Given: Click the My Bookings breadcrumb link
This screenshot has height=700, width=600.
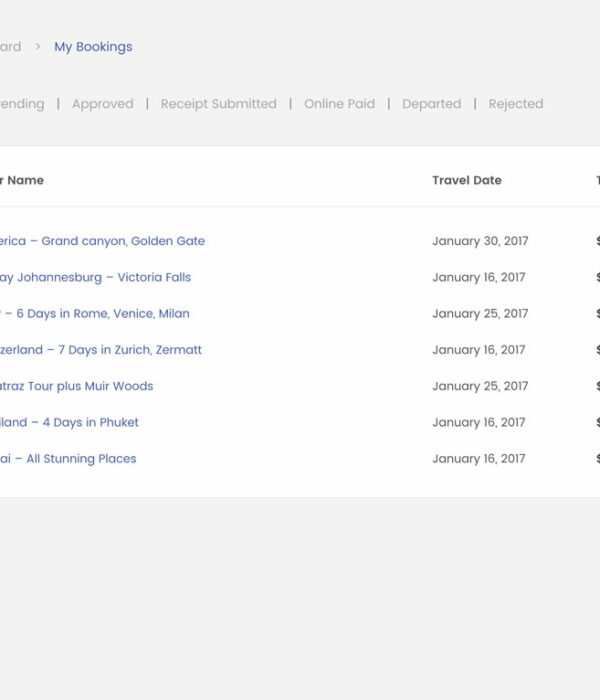Looking at the screenshot, I should (93, 47).
